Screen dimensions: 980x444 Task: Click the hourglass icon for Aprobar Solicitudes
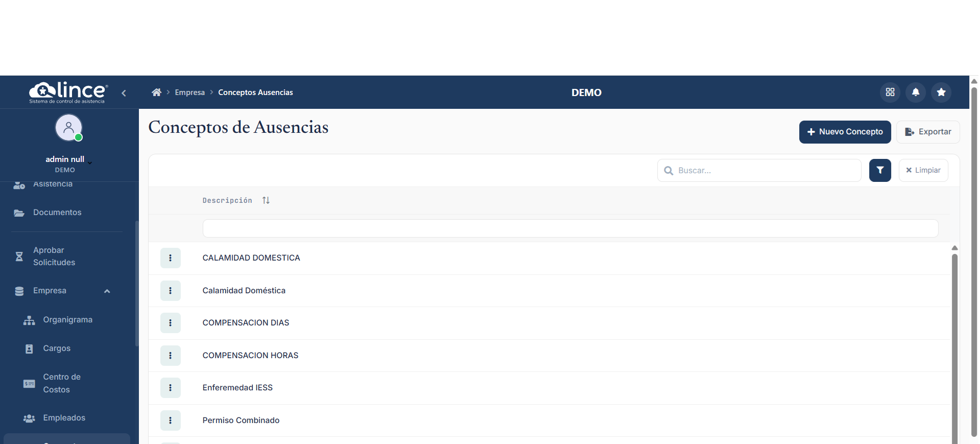coord(19,256)
